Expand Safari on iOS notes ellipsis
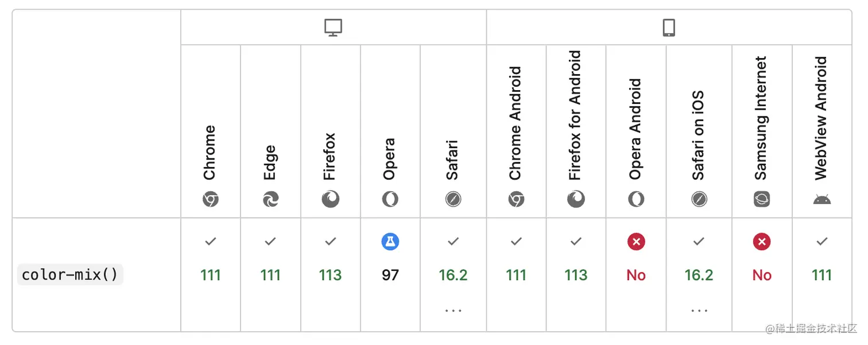 [x=699, y=311]
